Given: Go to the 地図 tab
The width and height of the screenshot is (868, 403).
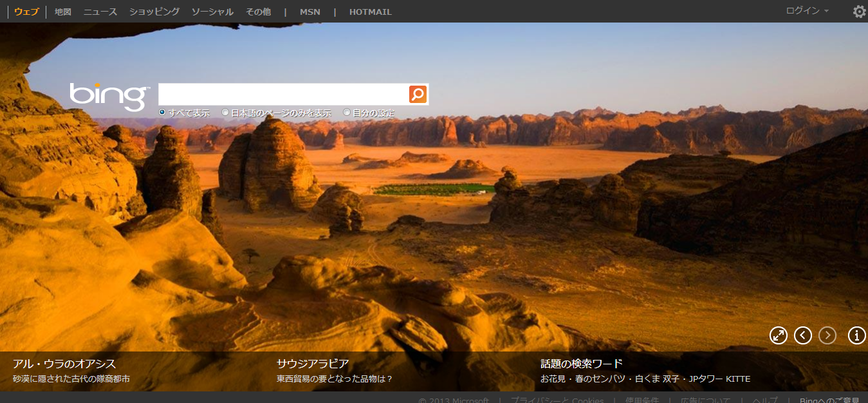Looking at the screenshot, I should [x=63, y=12].
